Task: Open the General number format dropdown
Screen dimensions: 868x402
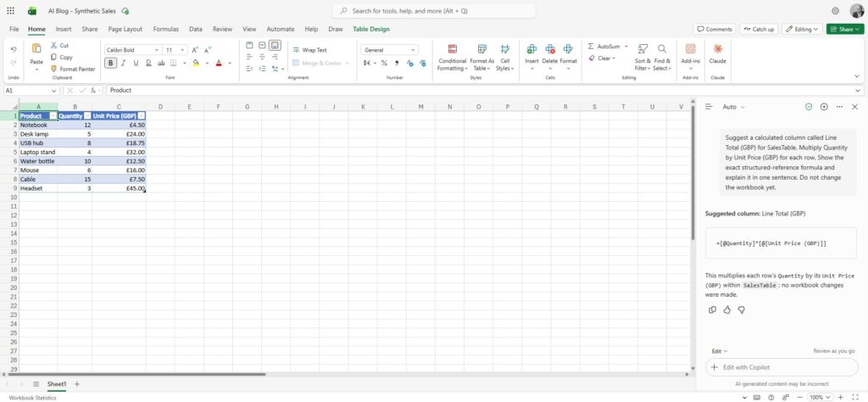Action: 413,50
